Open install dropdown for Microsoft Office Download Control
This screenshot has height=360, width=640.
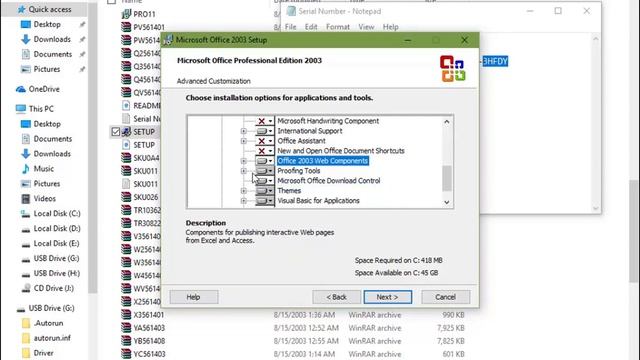point(264,181)
